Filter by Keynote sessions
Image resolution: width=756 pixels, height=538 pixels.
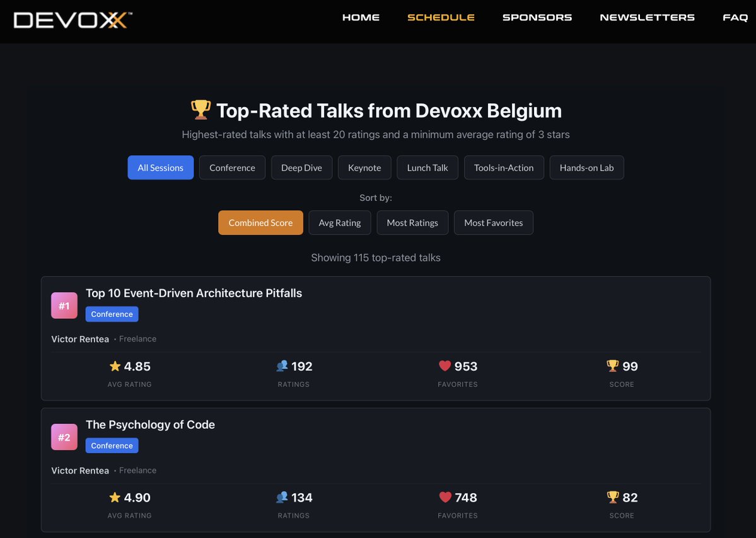click(x=364, y=168)
